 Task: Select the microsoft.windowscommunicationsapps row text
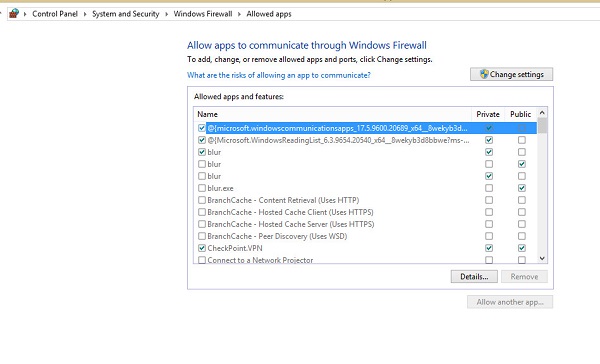click(337, 128)
